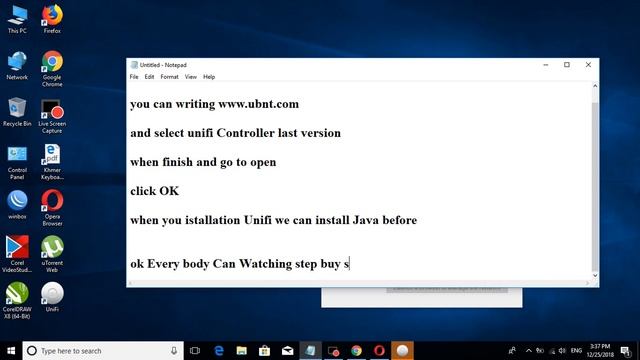
Task: Switch to Notepad in the taskbar
Action: 310,351
